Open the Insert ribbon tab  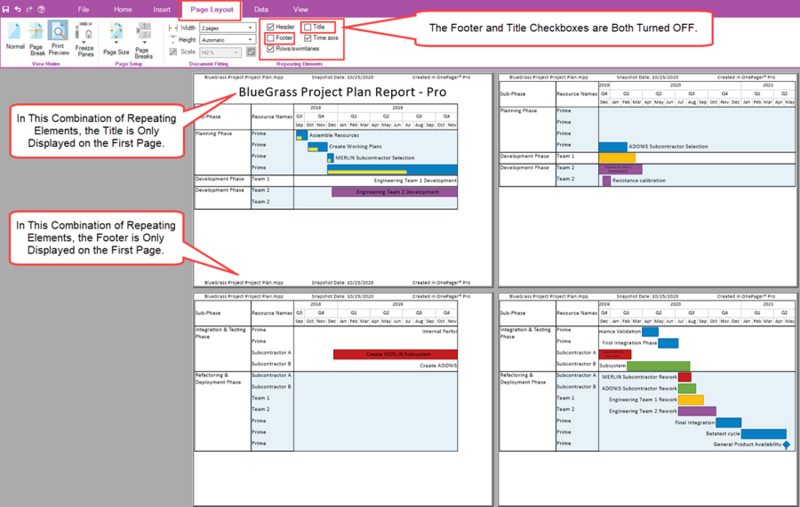pyautogui.click(x=162, y=9)
